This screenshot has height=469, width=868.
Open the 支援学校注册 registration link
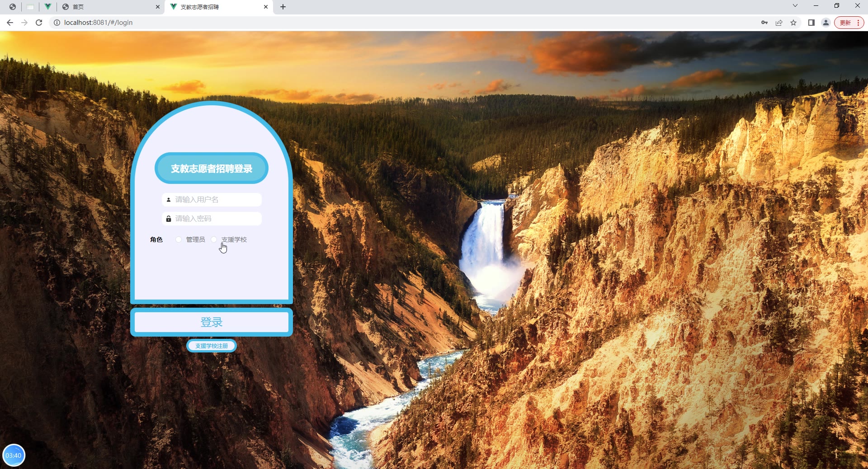coord(212,346)
